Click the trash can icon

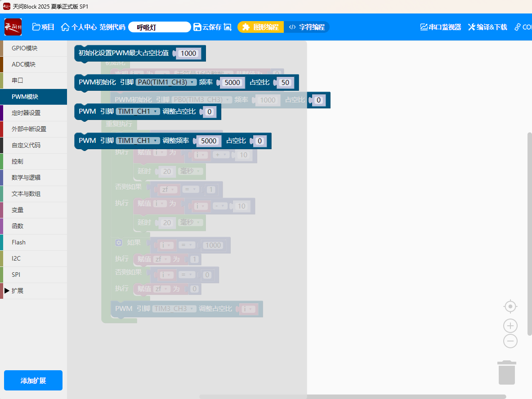point(507,372)
